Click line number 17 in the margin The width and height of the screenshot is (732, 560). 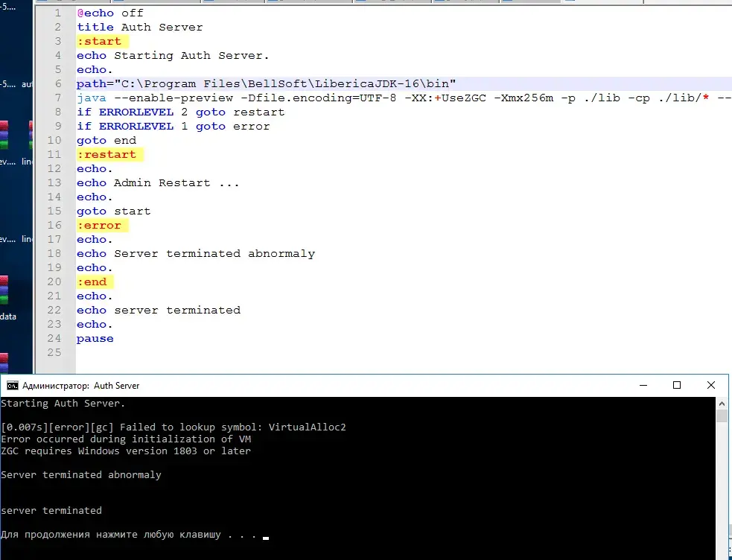point(54,239)
